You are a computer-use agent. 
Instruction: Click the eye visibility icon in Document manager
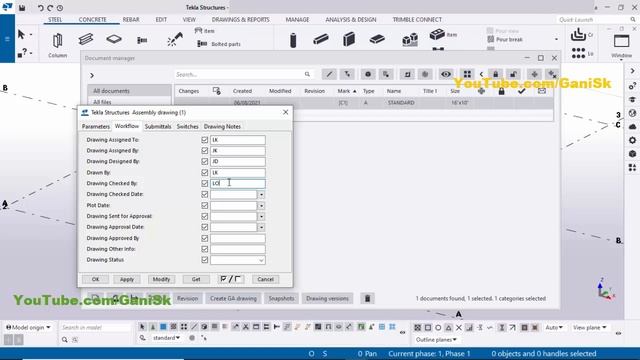click(x=446, y=74)
